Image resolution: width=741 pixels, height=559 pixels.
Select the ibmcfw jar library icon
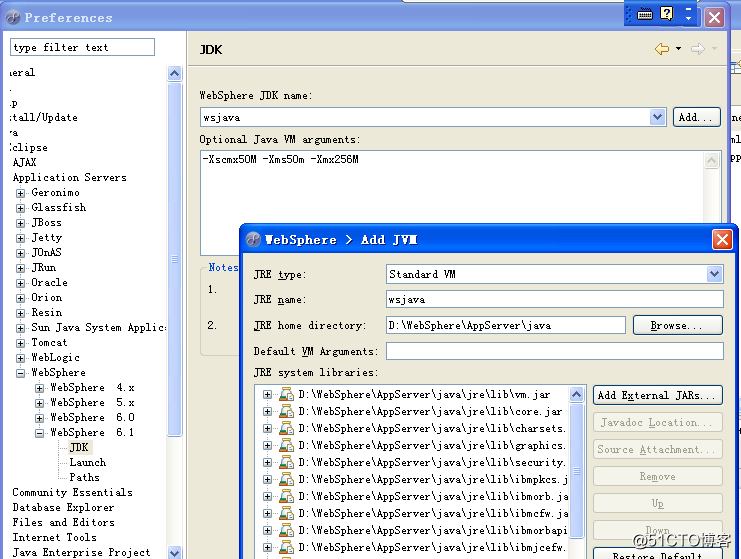(x=286, y=513)
